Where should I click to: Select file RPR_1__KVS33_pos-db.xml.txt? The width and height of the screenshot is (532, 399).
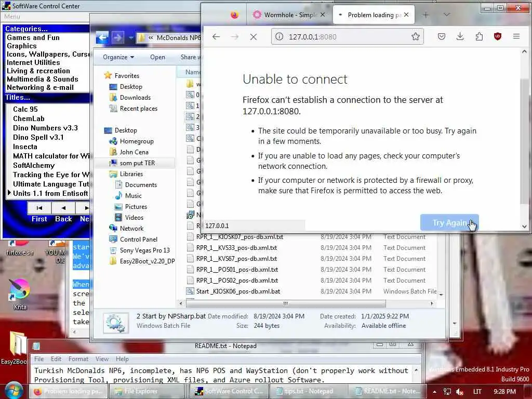click(x=236, y=248)
